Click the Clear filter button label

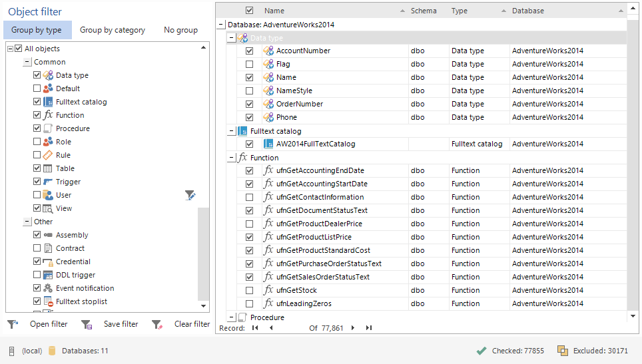[x=192, y=324]
